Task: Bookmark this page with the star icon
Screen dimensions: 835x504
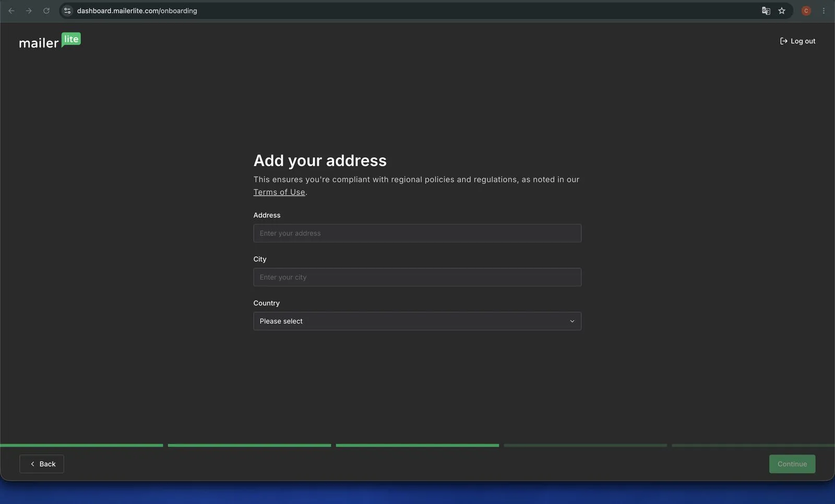Action: pyautogui.click(x=782, y=10)
